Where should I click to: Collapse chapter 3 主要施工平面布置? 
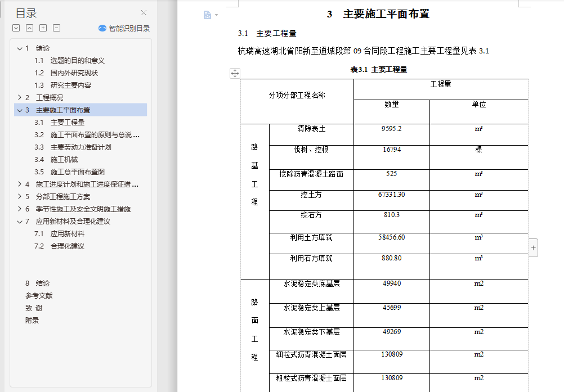click(20, 110)
